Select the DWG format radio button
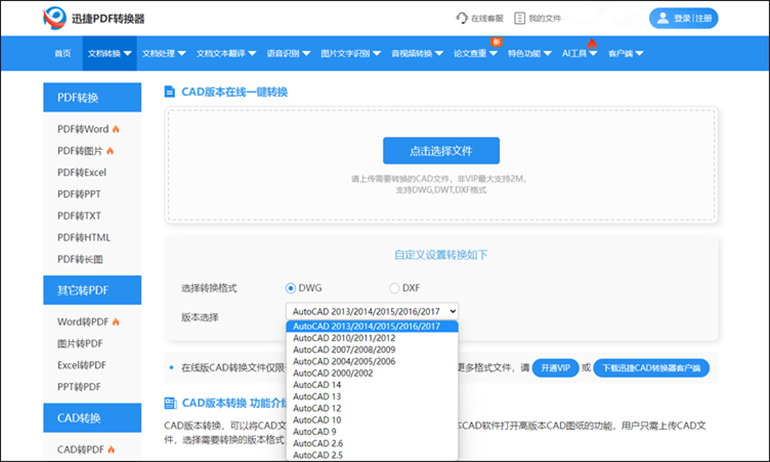The width and height of the screenshot is (770, 462). (x=291, y=288)
